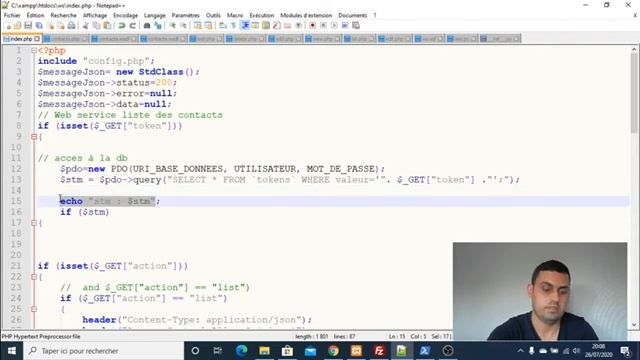Image resolution: width=640 pixels, height=360 pixels.
Task: Click the scrollbar down arrow
Action: click(633, 325)
